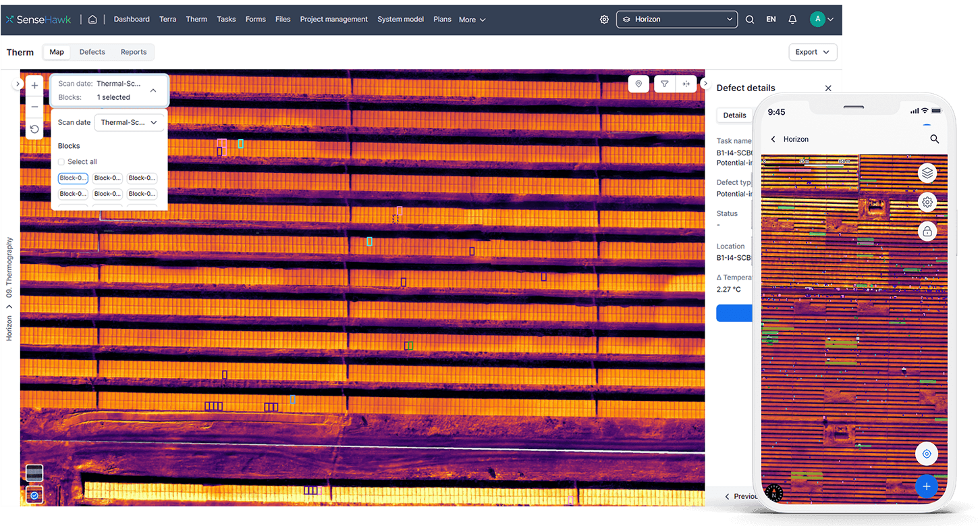The width and height of the screenshot is (980, 528).
Task: Open the notifications bell
Action: click(x=792, y=20)
